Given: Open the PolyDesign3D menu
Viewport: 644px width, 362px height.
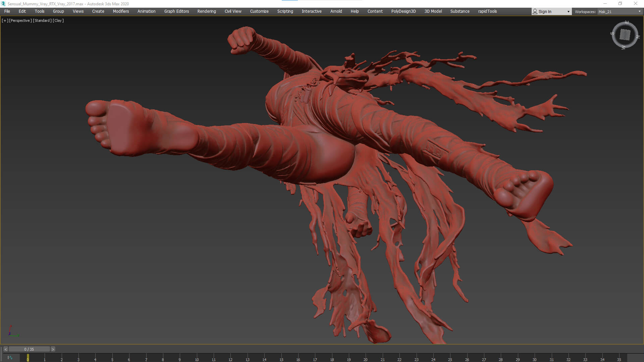Looking at the screenshot, I should (404, 11).
